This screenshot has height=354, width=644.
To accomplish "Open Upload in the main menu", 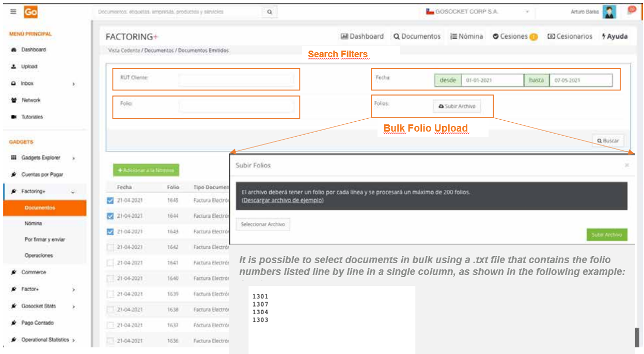I will (x=29, y=67).
